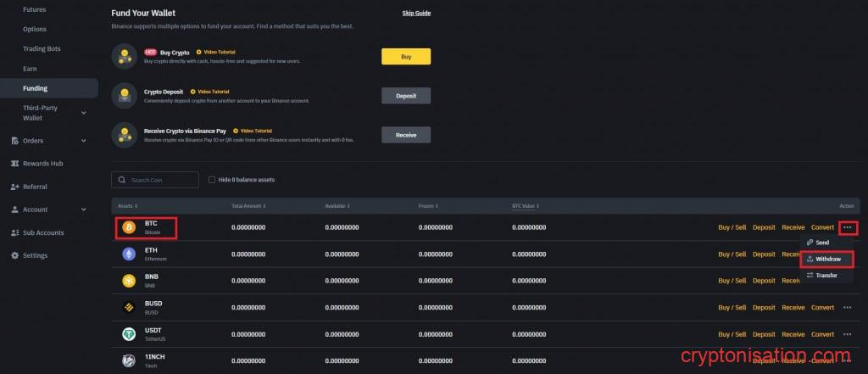This screenshot has height=374, width=868.
Task: Click Deposit link in the USDT row
Action: 764,334
